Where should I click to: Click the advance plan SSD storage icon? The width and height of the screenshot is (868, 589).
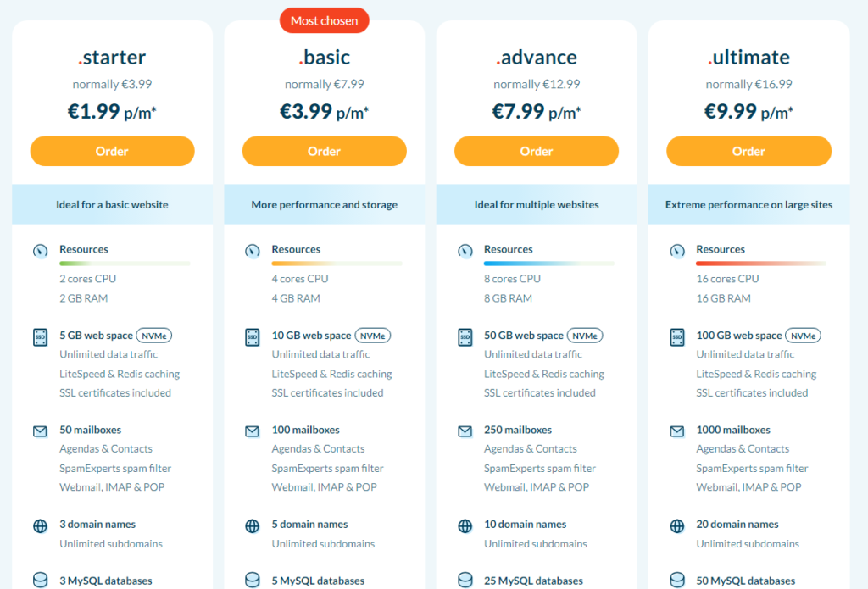[465, 337]
